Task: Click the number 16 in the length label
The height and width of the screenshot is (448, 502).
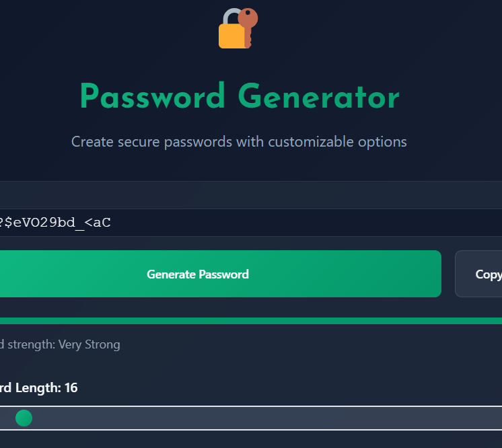Action: point(71,387)
